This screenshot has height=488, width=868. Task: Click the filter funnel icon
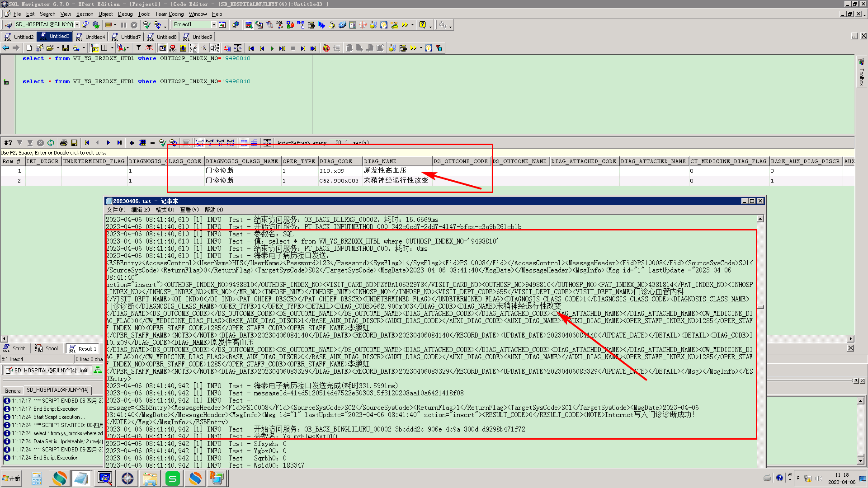point(139,48)
